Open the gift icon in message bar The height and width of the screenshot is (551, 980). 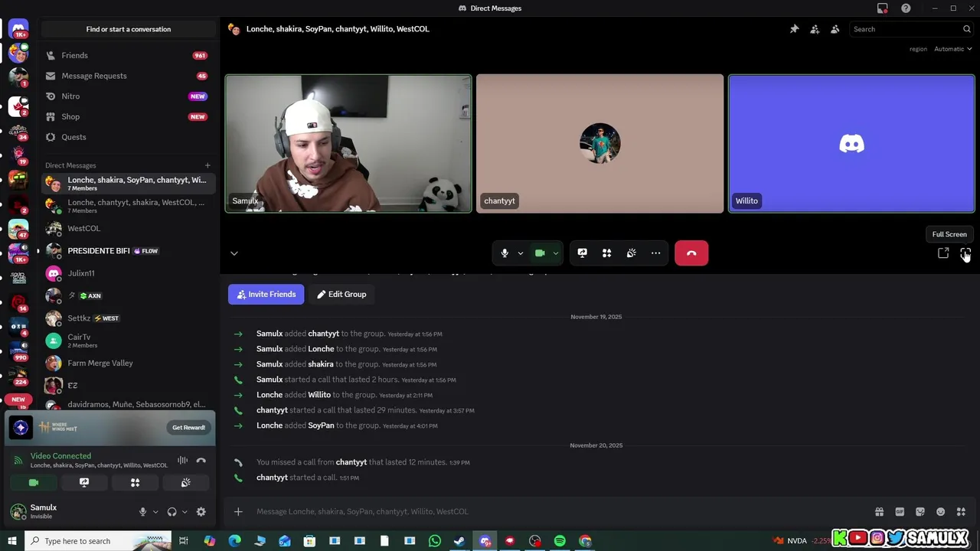[879, 512]
